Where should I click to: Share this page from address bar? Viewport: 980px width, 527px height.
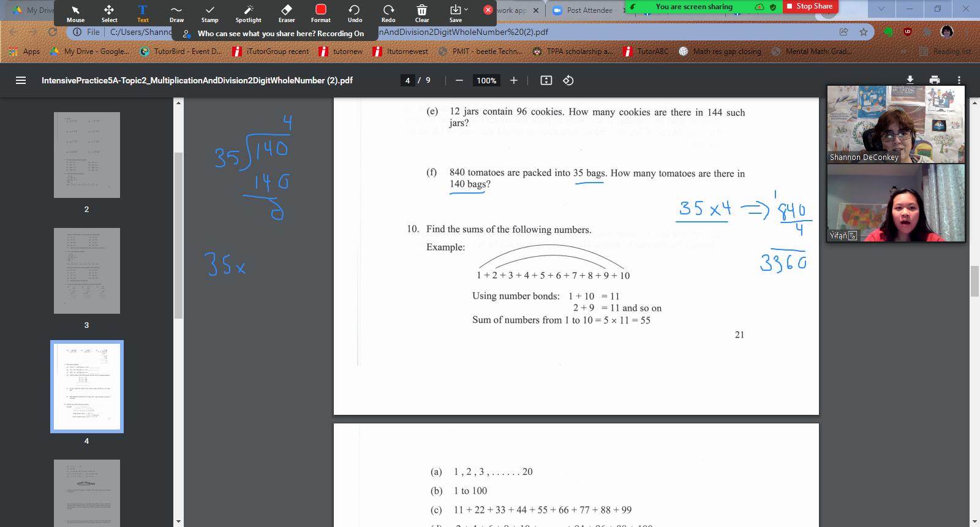[x=844, y=32]
